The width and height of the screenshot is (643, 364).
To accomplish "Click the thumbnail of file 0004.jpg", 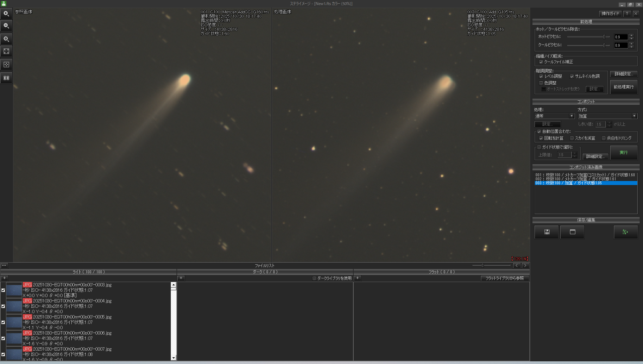I will coord(14,306).
